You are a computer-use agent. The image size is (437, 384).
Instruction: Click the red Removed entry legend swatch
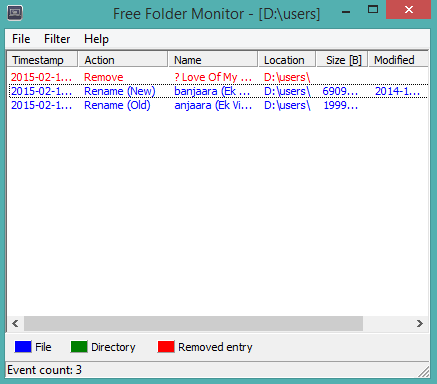(166, 347)
